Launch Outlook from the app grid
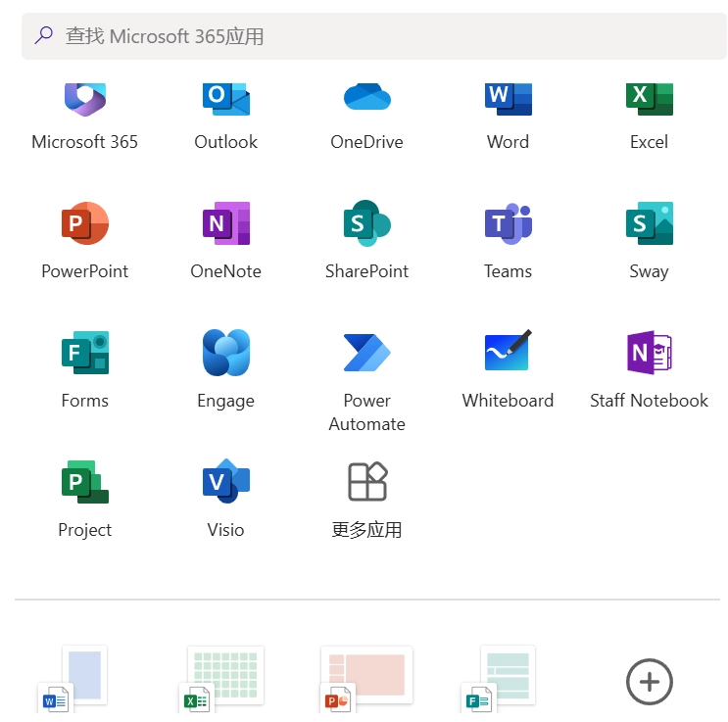This screenshot has width=728, height=722. 226,99
